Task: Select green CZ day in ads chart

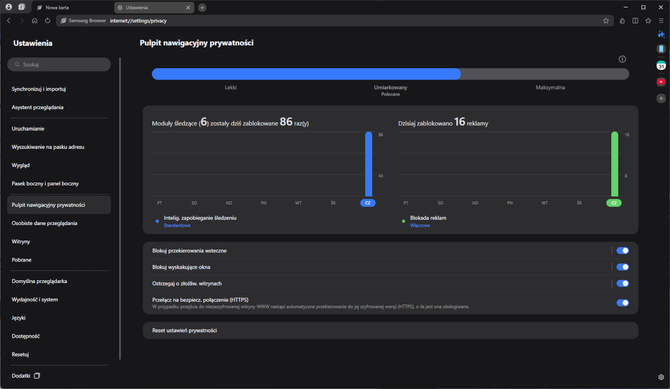Action: tap(614, 203)
